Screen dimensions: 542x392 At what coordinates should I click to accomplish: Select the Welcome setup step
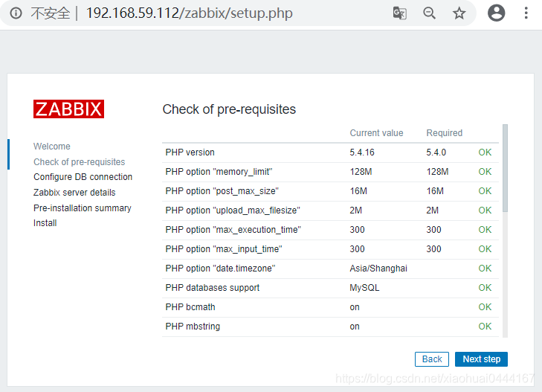pos(52,147)
